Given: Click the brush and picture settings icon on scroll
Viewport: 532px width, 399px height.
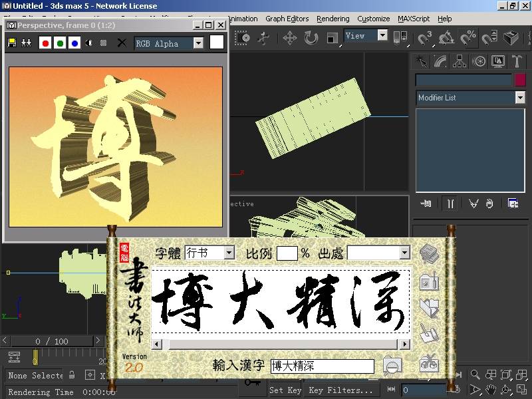Looking at the screenshot, I should [x=429, y=281].
